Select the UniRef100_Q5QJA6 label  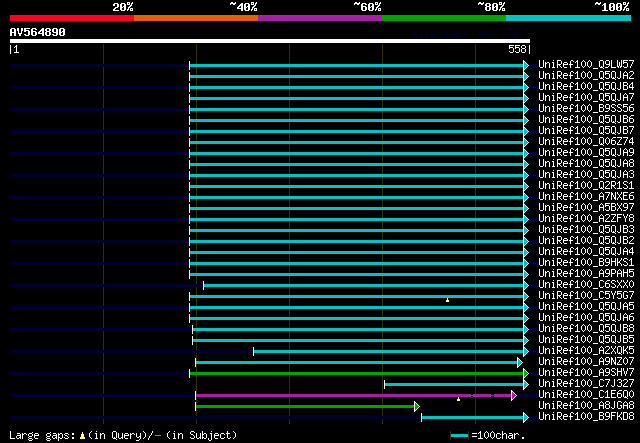586,317
